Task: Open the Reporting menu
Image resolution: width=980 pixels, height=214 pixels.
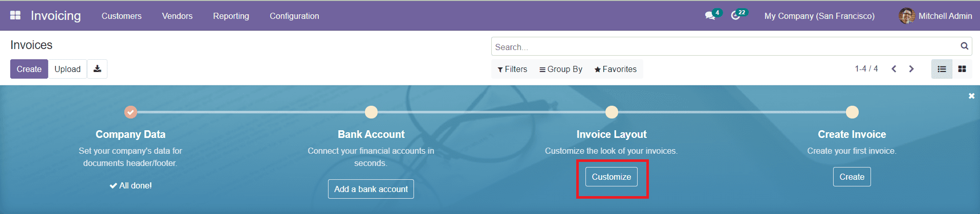Action: tap(231, 16)
